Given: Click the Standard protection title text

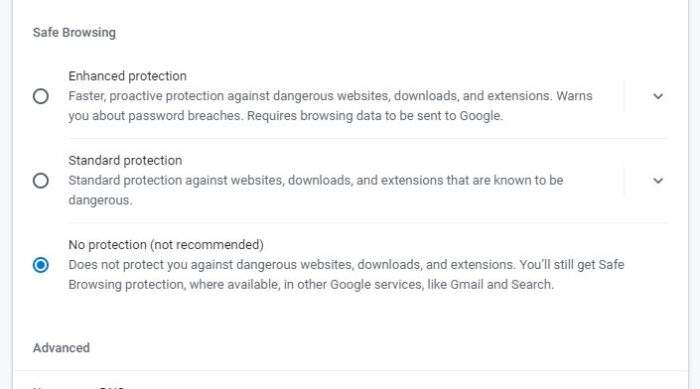Looking at the screenshot, I should tap(125, 160).
